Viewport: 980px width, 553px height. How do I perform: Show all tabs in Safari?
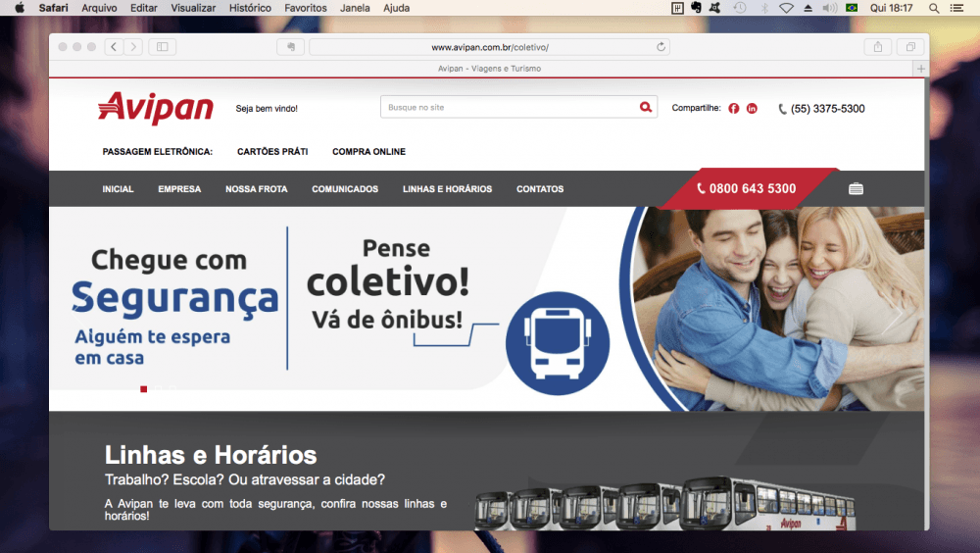pyautogui.click(x=910, y=47)
